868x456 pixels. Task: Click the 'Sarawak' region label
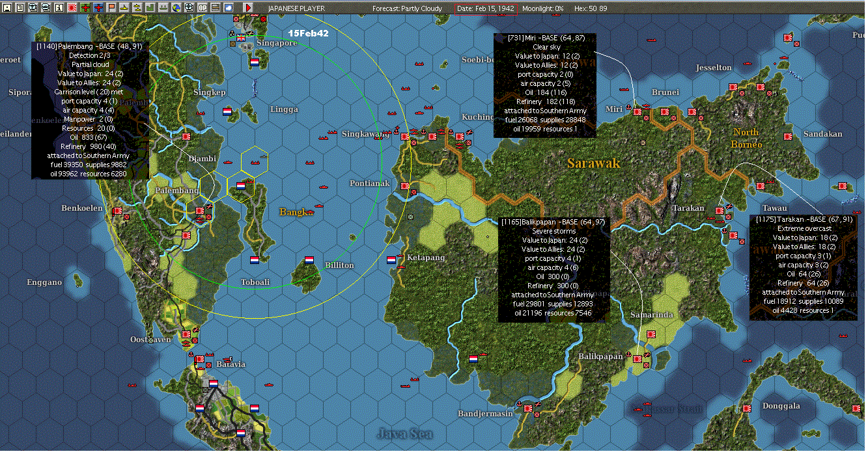pos(593,163)
